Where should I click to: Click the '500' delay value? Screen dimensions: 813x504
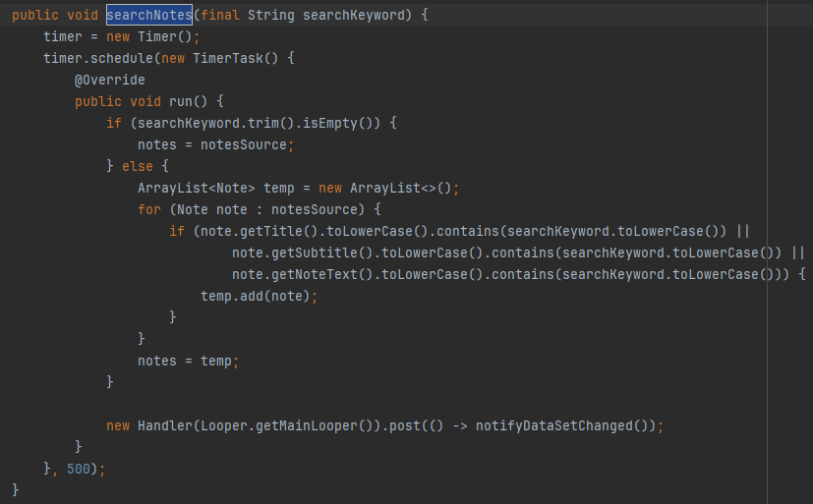point(79,469)
